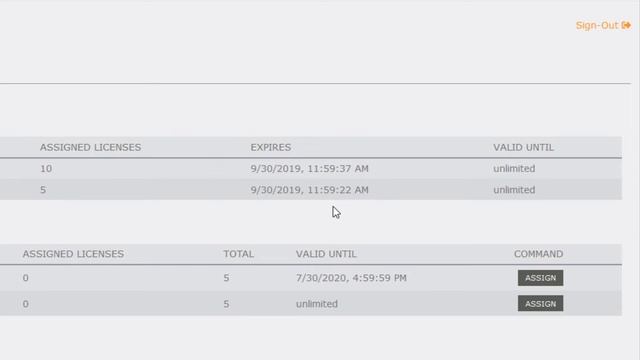Click the vertical scrollbar at right edge
Screen dimensions: 640x360
(x=637, y=180)
